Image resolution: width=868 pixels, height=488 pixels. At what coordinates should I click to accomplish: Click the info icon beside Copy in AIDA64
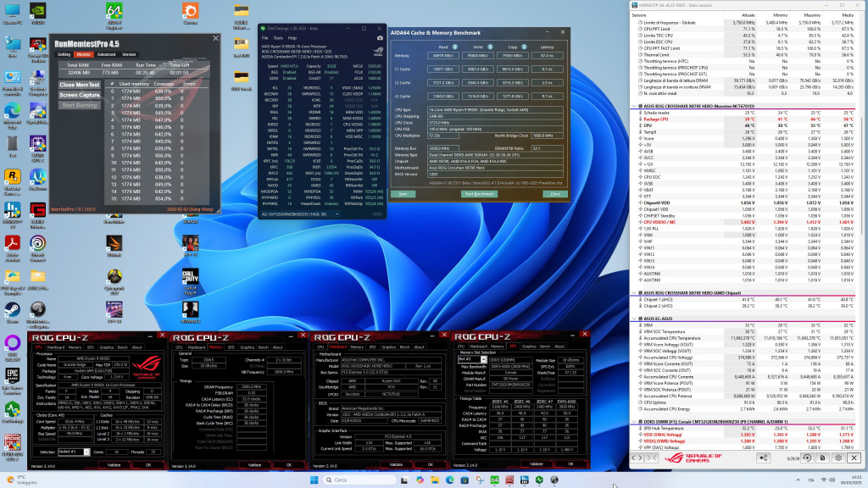(x=524, y=47)
